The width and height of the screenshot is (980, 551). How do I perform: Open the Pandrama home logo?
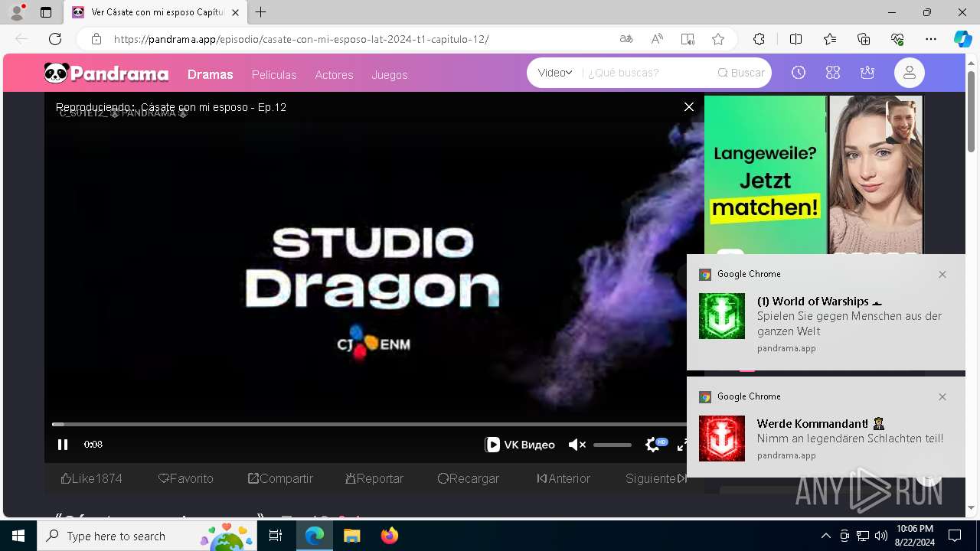click(106, 73)
